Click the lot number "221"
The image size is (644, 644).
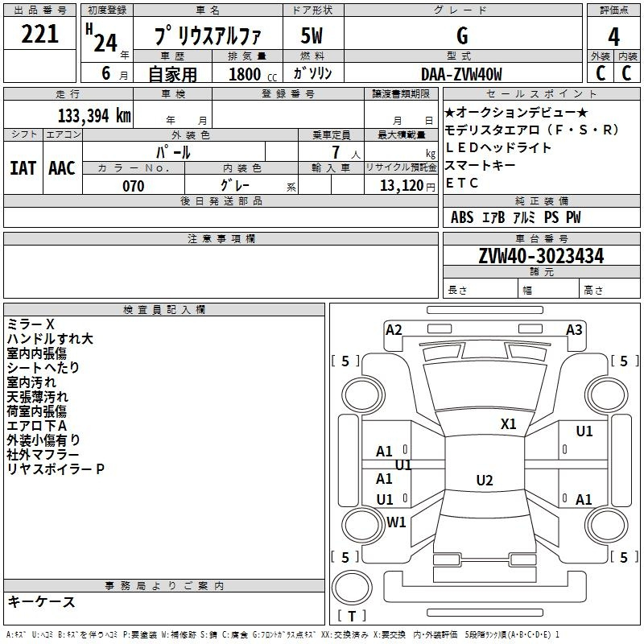coord(39,34)
